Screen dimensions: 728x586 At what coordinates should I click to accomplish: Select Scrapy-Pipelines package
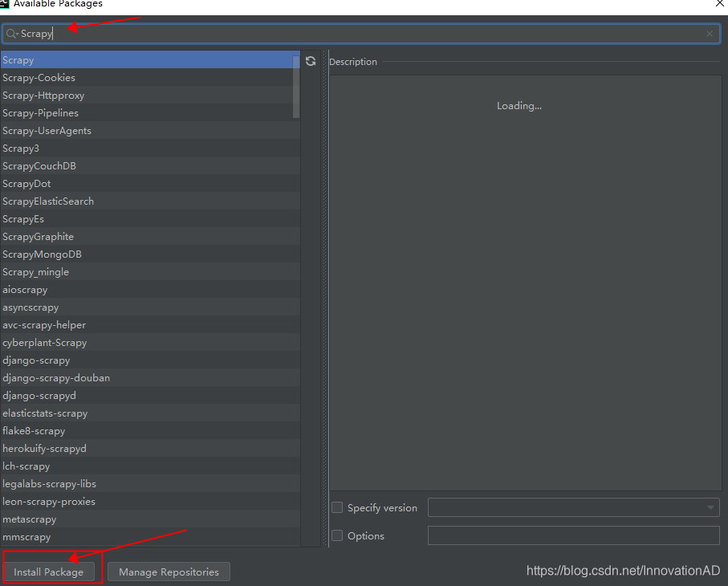point(150,113)
